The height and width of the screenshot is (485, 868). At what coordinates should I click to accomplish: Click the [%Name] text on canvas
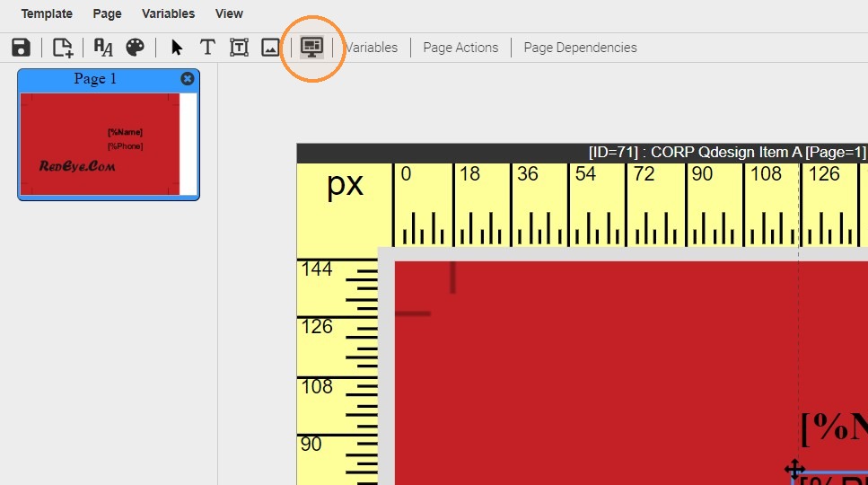coord(834,428)
